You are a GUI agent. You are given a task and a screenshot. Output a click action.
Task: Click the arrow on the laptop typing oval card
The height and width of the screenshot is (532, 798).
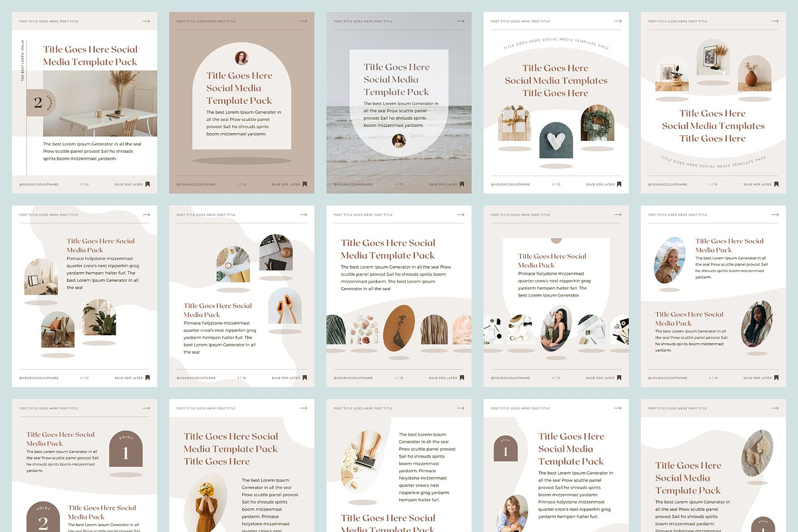click(x=460, y=408)
